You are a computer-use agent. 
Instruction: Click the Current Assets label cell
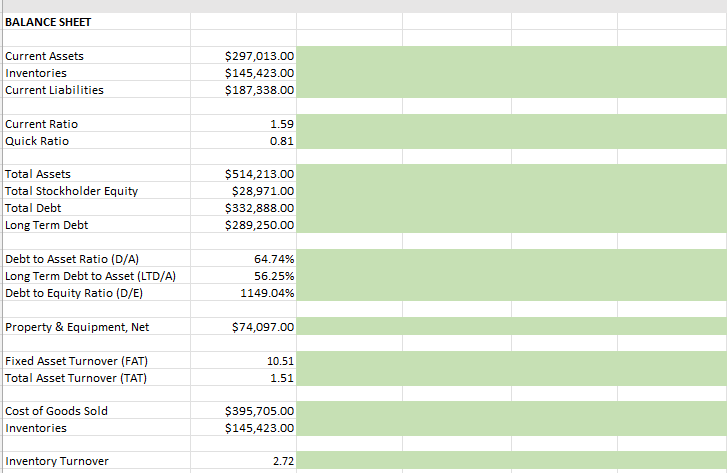(x=96, y=56)
